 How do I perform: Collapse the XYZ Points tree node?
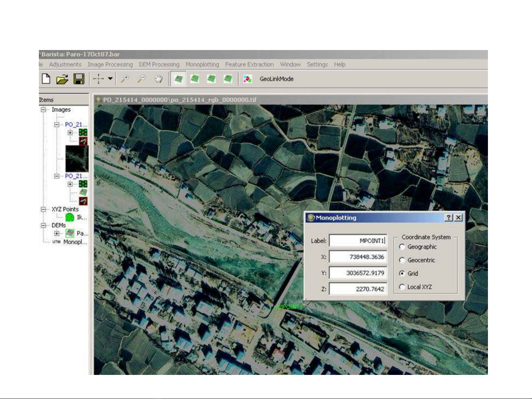(x=44, y=209)
